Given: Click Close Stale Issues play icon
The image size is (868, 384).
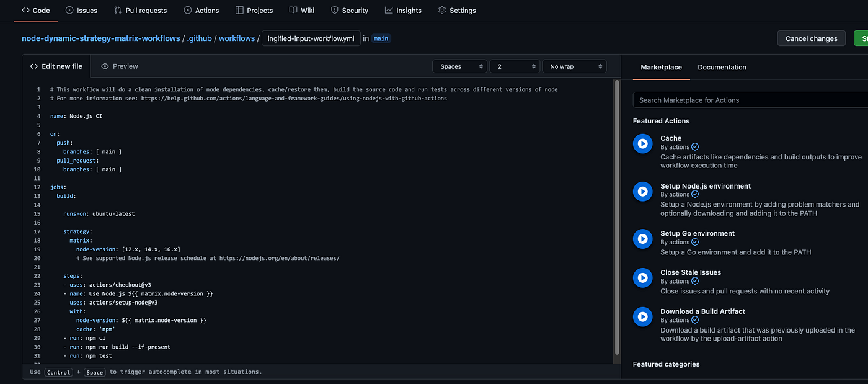Looking at the screenshot, I should 643,278.
